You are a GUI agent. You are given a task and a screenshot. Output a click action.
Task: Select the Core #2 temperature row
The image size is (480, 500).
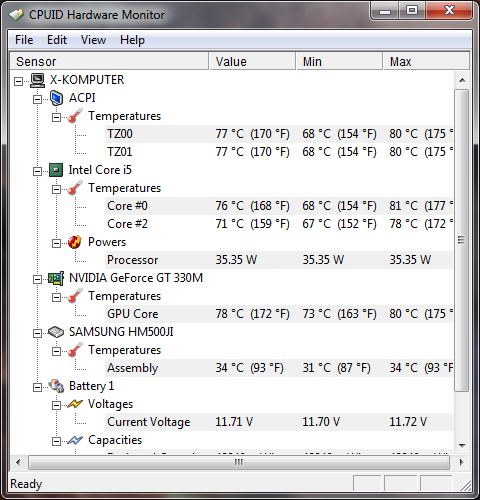pyautogui.click(x=279, y=224)
